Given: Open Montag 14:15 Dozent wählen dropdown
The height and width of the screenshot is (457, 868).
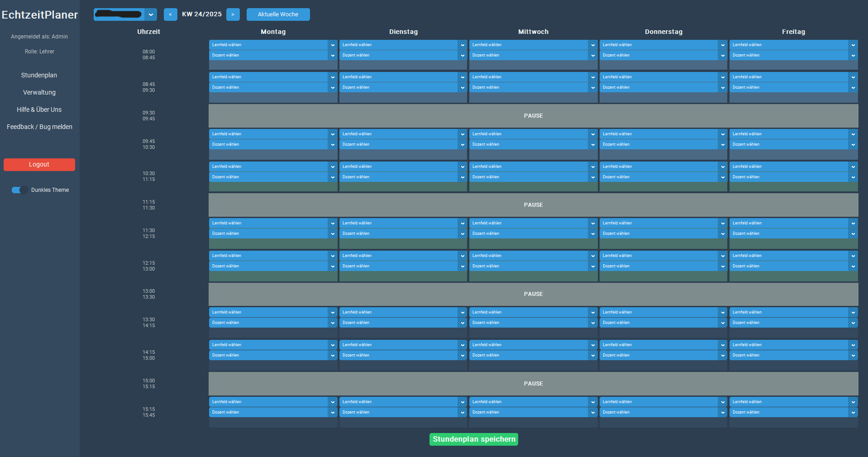Looking at the screenshot, I should click(x=273, y=355).
